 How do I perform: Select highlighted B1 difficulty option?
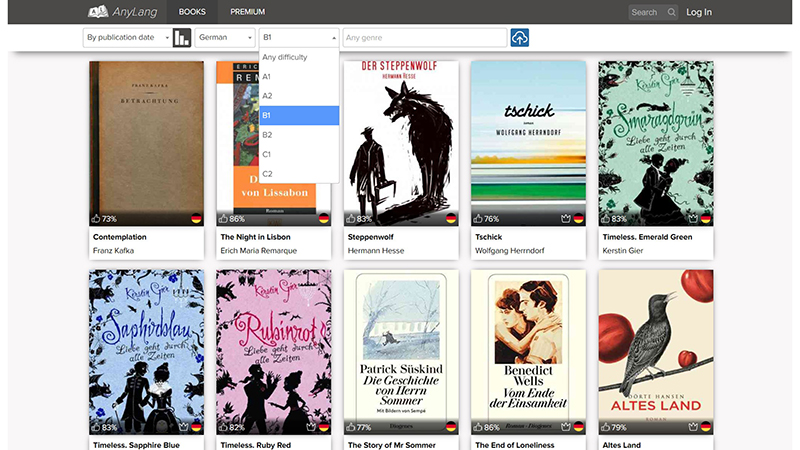coord(299,115)
